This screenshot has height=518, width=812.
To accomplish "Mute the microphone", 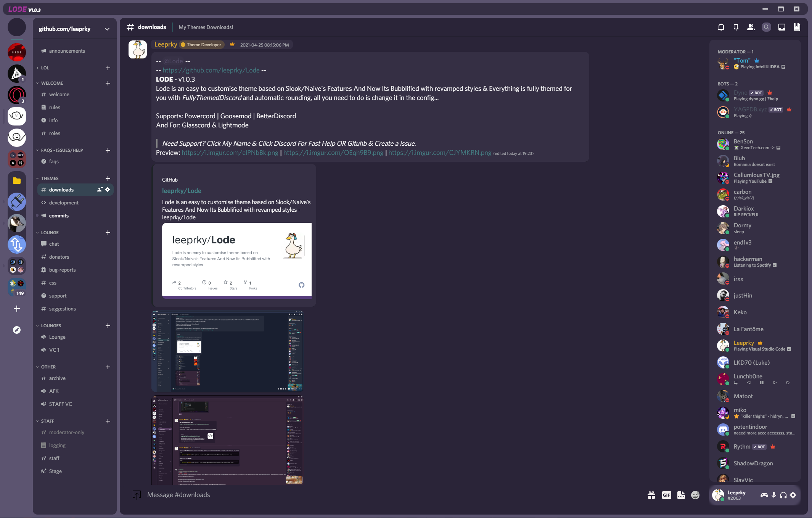I will (x=774, y=495).
